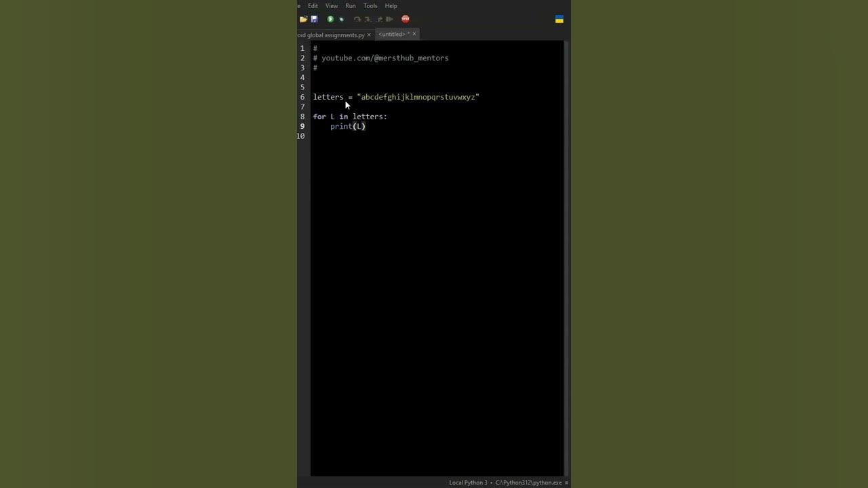
Task: Click the youtube.com/@mersthub_mentors comment text
Action: [384, 58]
